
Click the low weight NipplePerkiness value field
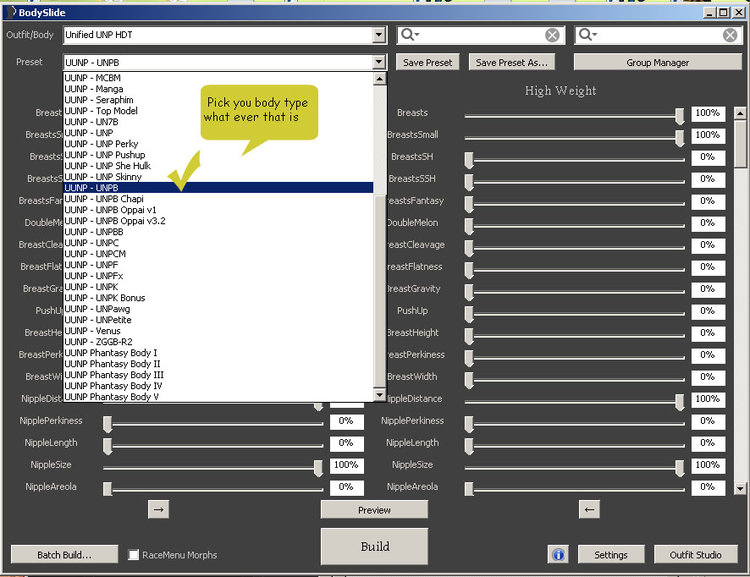[x=346, y=422]
